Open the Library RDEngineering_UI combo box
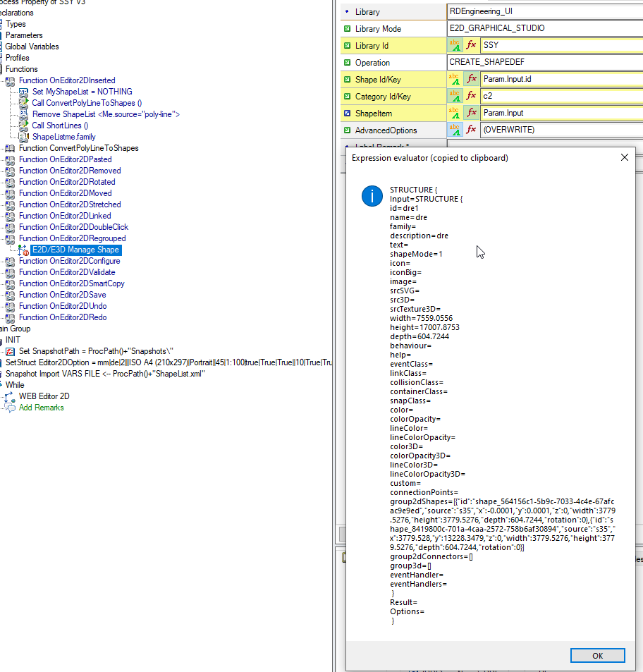 [544, 11]
